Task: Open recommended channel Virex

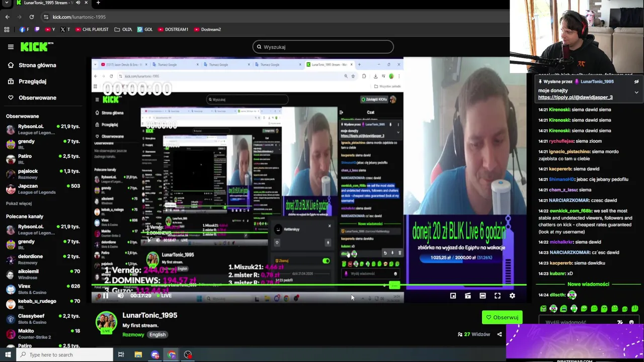Action: [x=43, y=289]
